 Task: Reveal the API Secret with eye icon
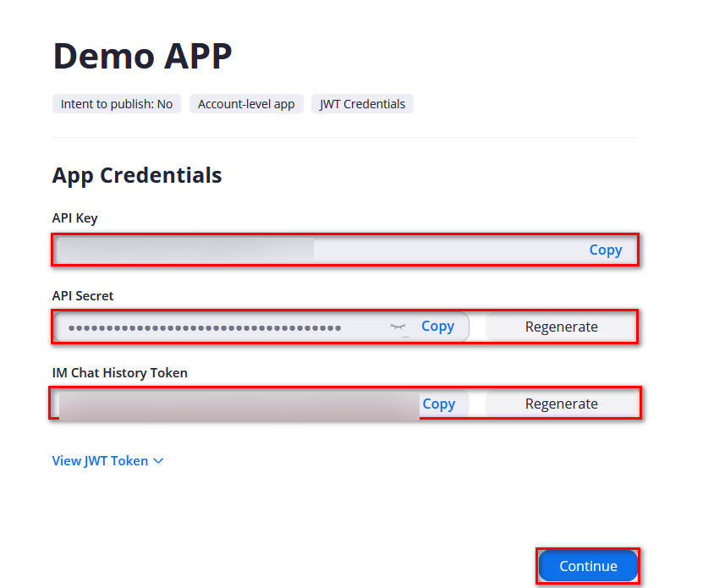click(x=398, y=327)
